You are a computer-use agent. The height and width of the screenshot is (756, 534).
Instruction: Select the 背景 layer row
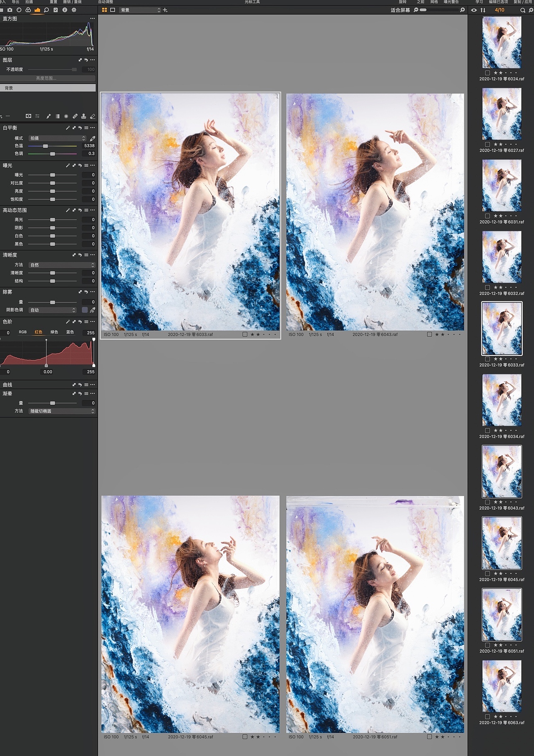coord(48,88)
